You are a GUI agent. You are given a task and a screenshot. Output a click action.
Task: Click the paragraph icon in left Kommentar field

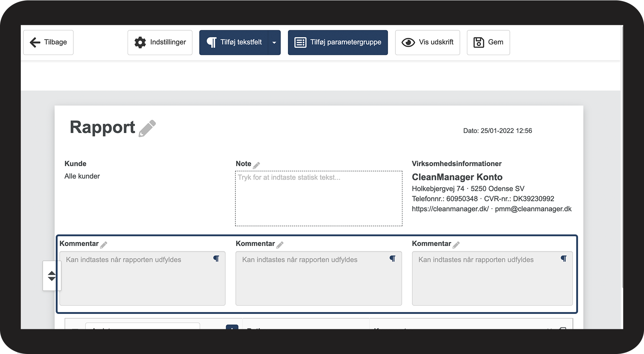tap(216, 258)
